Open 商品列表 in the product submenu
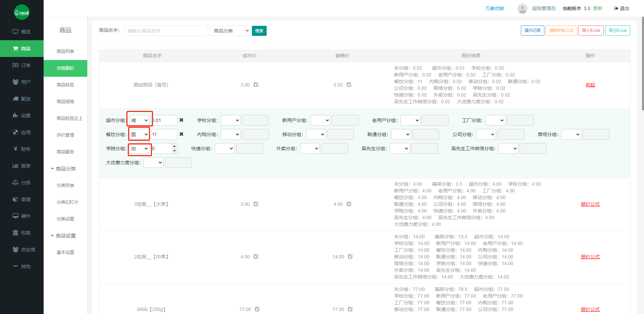The image size is (644, 314). [65, 51]
